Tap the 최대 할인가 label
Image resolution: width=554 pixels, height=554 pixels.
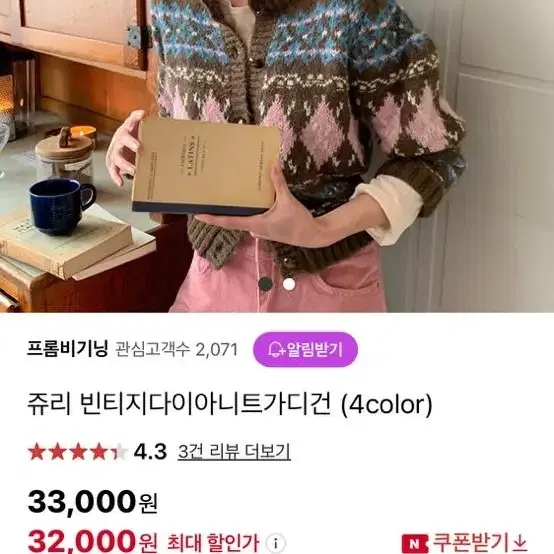(213, 543)
